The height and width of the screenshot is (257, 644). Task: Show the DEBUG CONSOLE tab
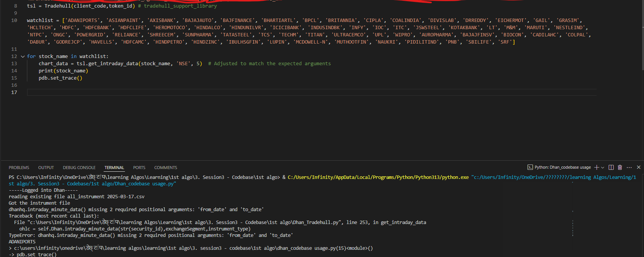click(x=79, y=168)
